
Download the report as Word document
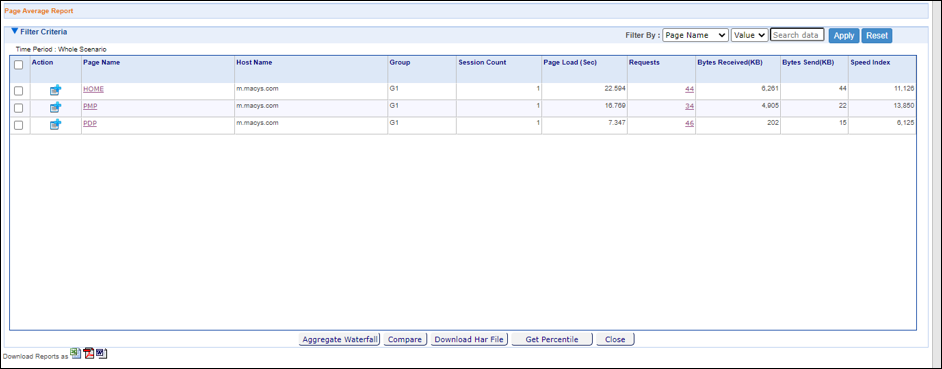click(x=102, y=353)
